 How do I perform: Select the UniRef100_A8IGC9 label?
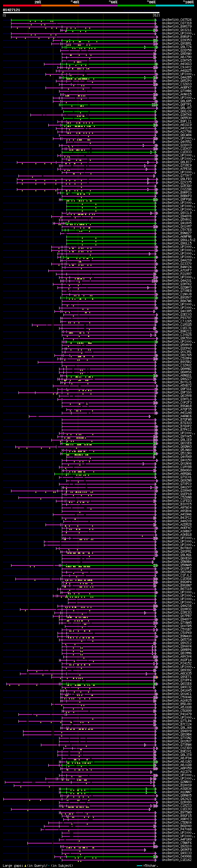(177, 125)
